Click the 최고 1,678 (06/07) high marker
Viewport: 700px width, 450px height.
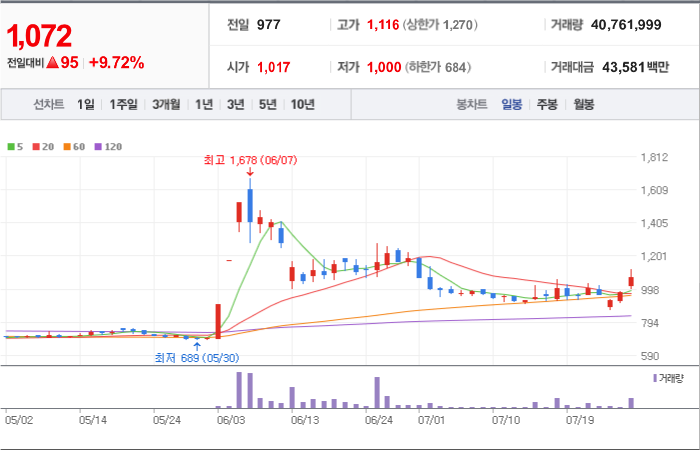pos(250,160)
